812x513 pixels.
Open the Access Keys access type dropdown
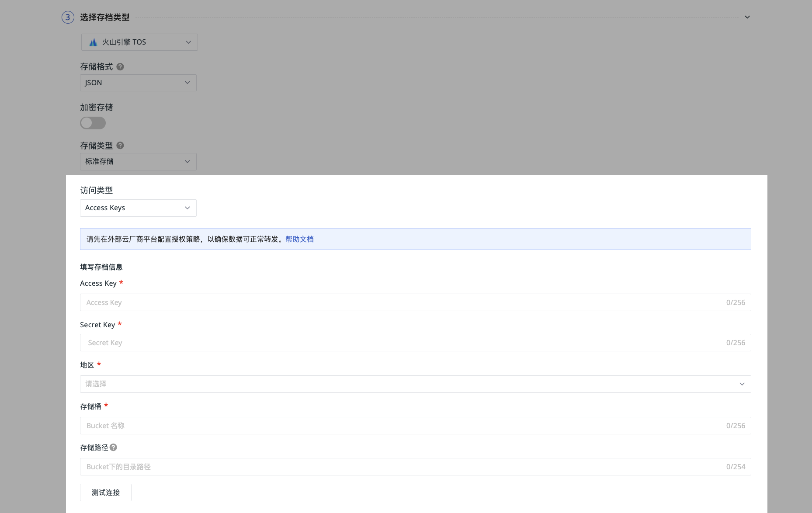(138, 208)
